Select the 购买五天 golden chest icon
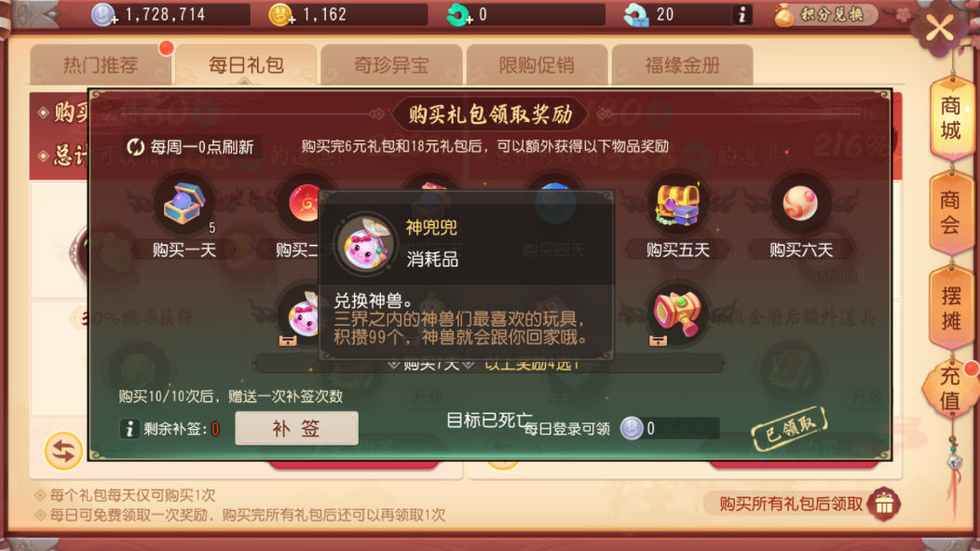The height and width of the screenshot is (551, 980). point(677,204)
